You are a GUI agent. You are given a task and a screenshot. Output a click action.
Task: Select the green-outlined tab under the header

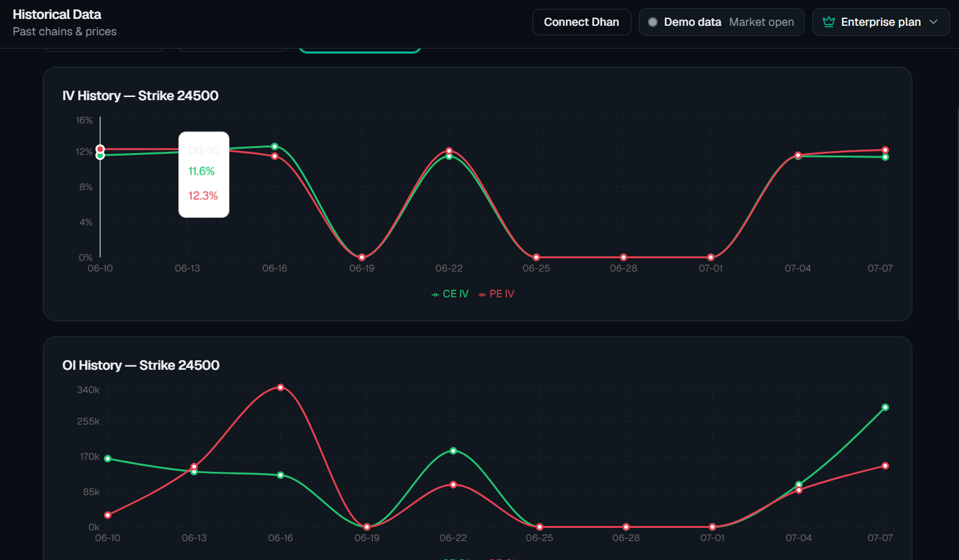pyautogui.click(x=360, y=50)
